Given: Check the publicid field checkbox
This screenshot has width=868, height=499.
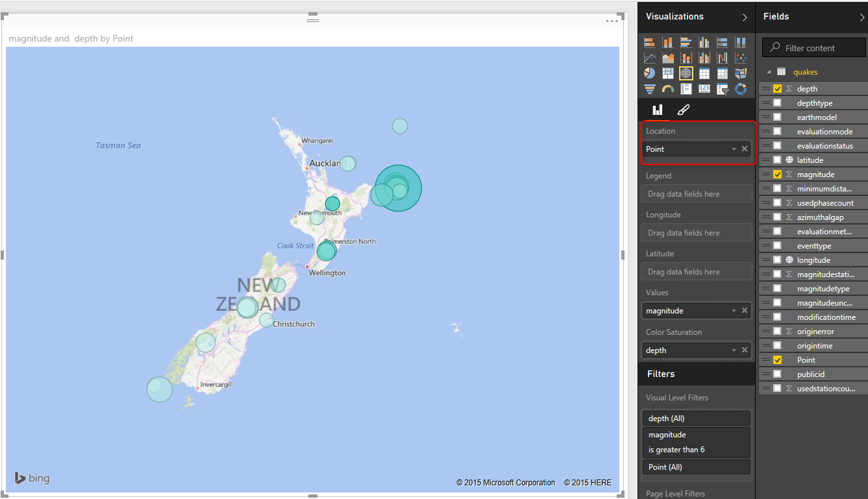Looking at the screenshot, I should (777, 374).
